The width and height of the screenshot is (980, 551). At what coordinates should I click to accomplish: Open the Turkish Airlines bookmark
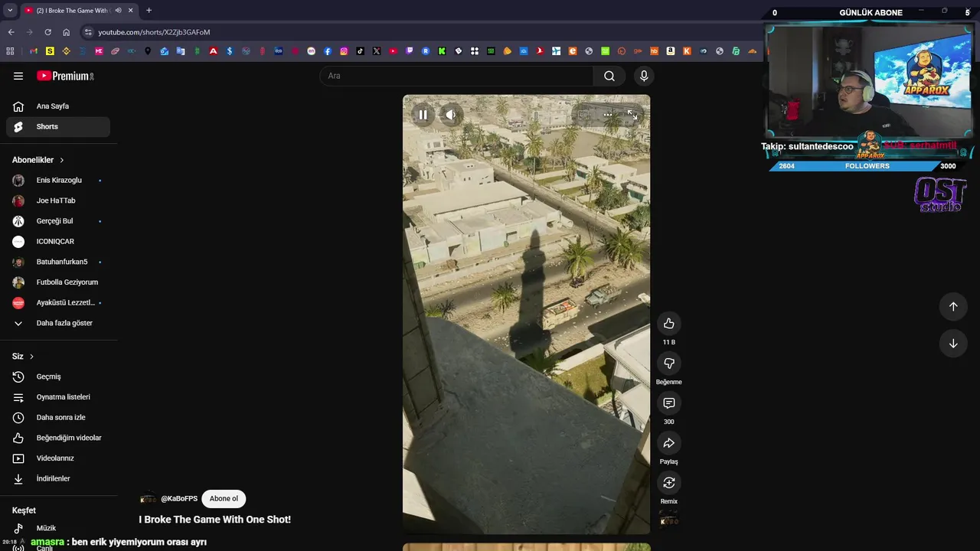point(540,51)
